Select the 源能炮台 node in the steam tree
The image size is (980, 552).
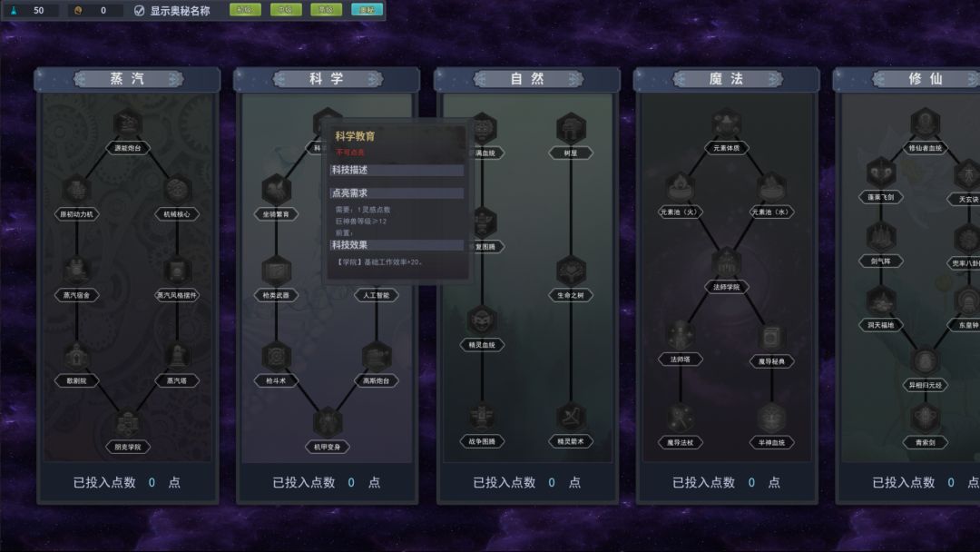(x=128, y=124)
